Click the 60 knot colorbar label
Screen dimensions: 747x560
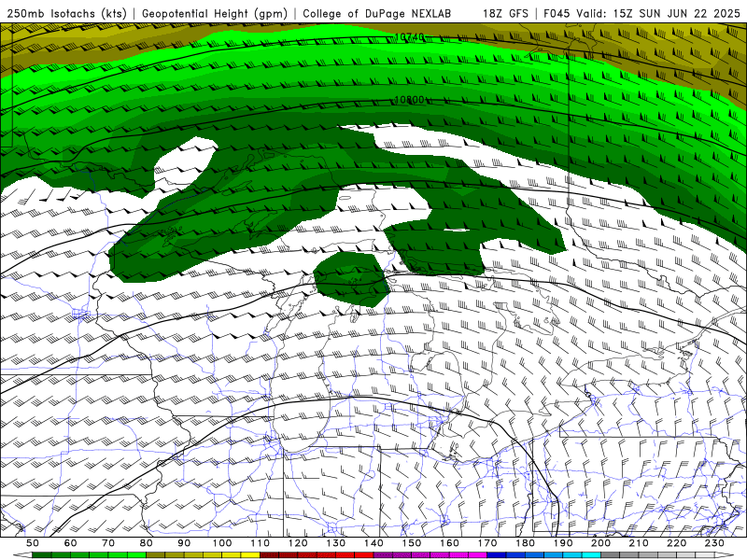pos(70,543)
